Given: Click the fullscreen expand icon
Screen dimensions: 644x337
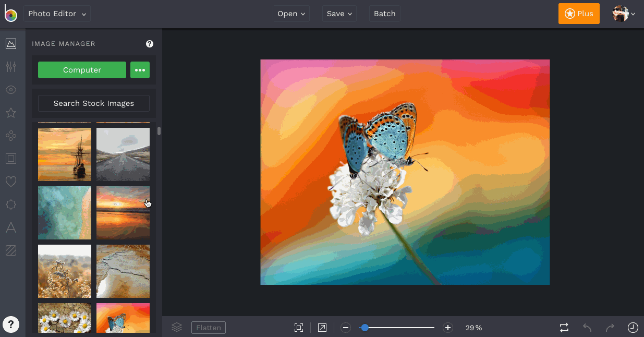Looking at the screenshot, I should 322,328.
